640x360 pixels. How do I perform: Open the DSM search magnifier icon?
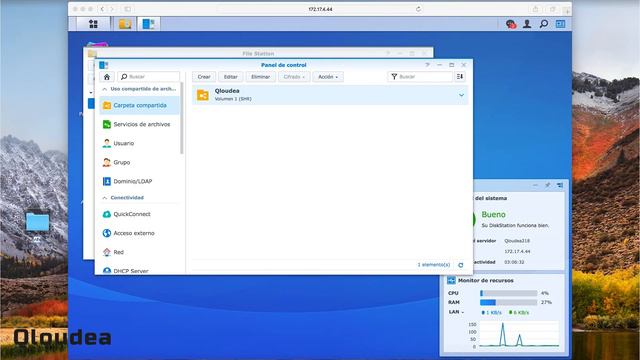click(x=544, y=24)
